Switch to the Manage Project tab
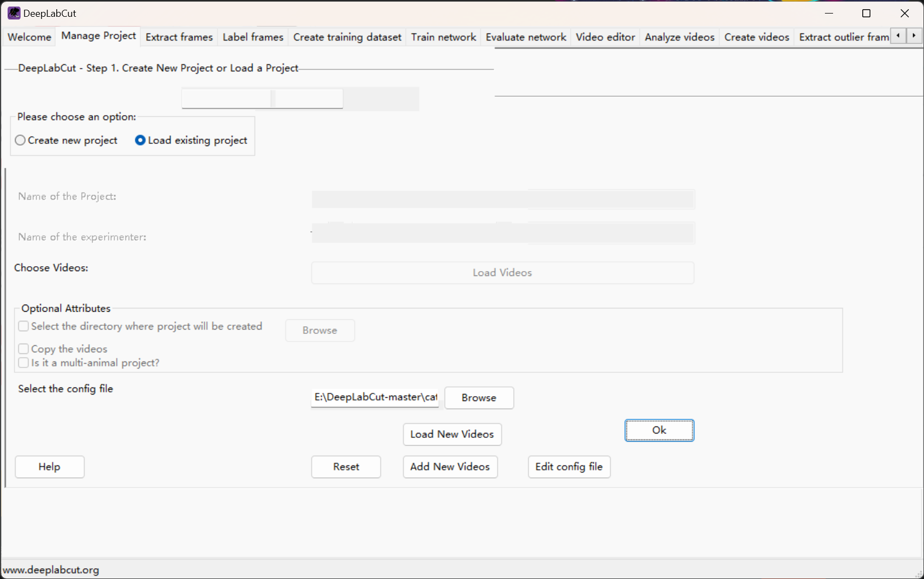924x579 pixels. (x=99, y=36)
